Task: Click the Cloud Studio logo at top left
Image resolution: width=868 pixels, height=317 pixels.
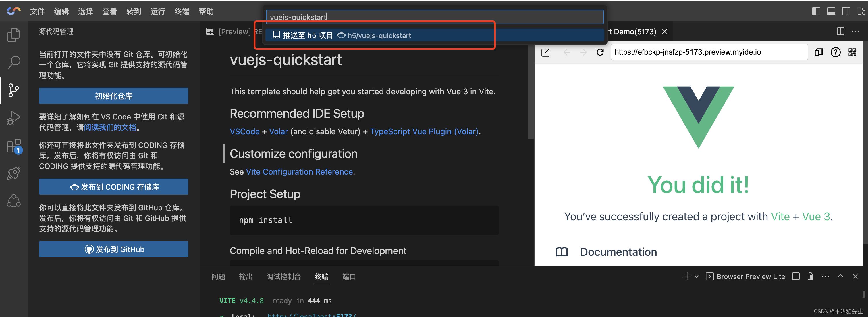Action: point(13,11)
